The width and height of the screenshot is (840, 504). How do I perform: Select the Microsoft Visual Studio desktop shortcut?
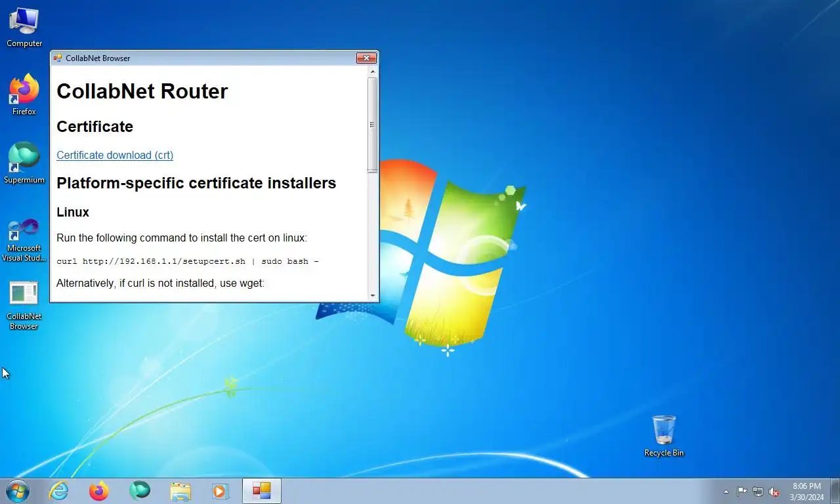(x=24, y=240)
